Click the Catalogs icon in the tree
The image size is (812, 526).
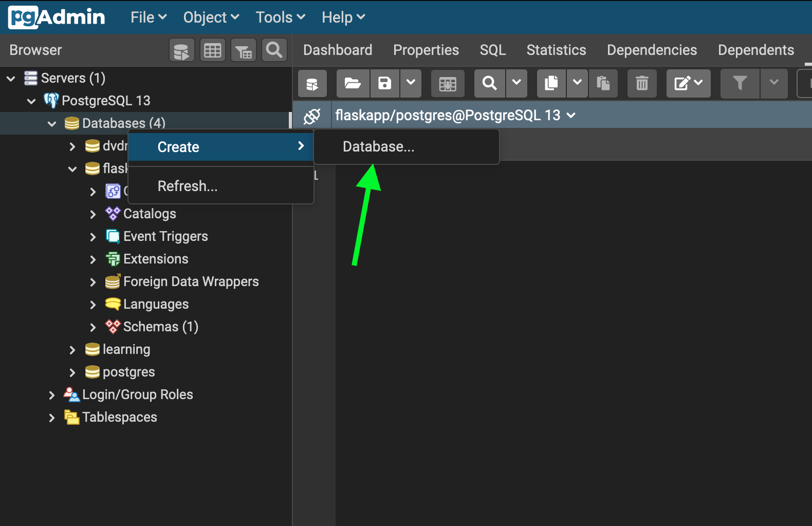[x=113, y=213]
